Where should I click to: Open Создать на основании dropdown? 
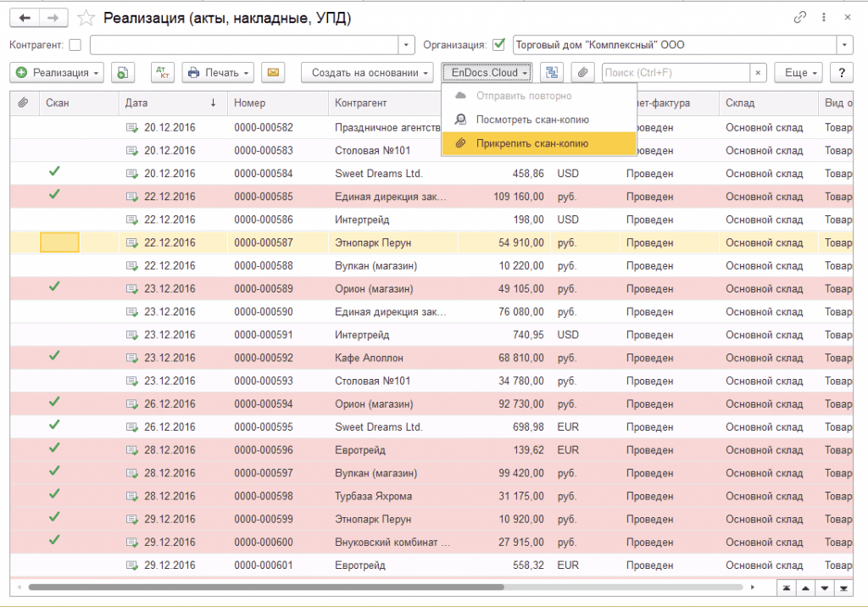coord(367,73)
